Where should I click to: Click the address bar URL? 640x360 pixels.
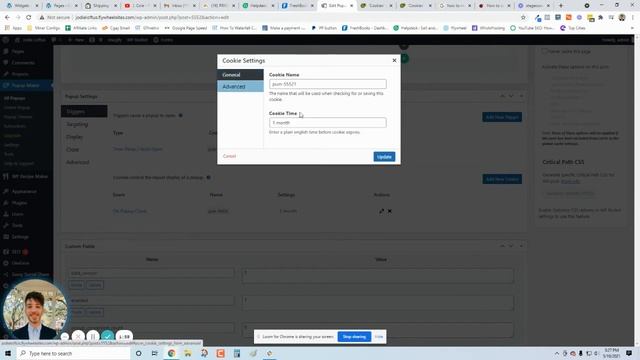pyautogui.click(x=153, y=18)
